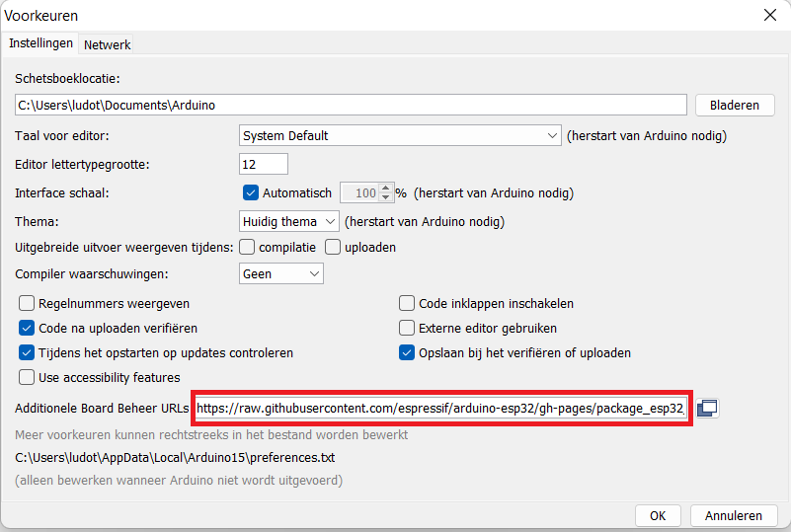Enable verbose output for uploaden
The width and height of the screenshot is (791, 532).
(x=333, y=247)
